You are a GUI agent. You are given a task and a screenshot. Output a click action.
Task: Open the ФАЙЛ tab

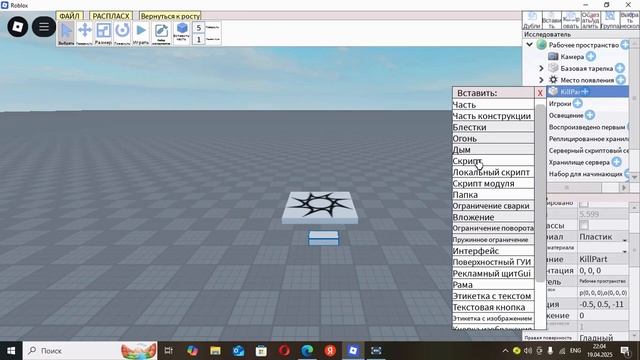coord(69,16)
